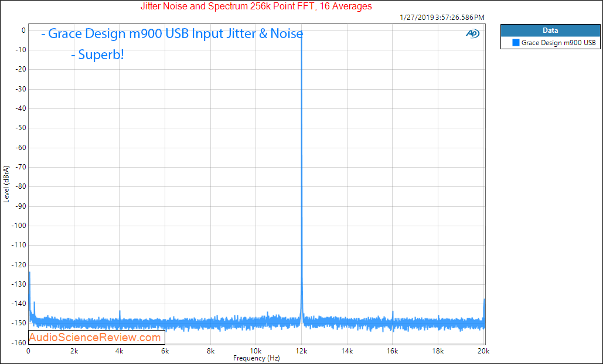Click the timestamp 1/27/2019 3:57:26.586 PM
603x364 pixels.
click(442, 18)
